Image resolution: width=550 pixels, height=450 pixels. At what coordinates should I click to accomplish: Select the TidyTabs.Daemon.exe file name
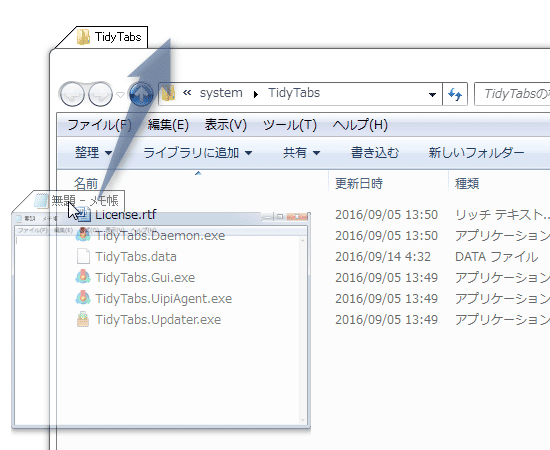pos(160,236)
